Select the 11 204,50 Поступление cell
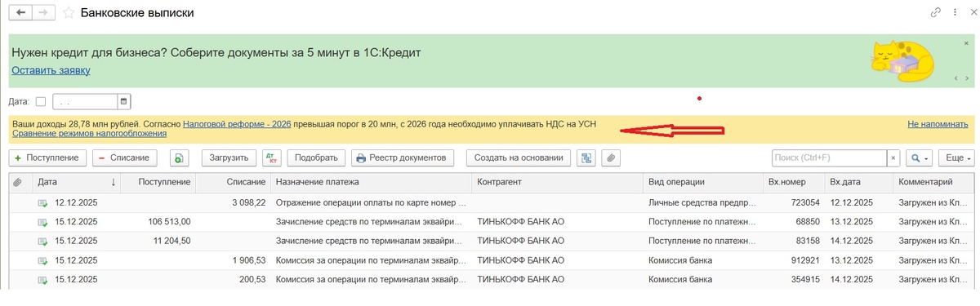This screenshot has height=306, width=980. pos(158,241)
